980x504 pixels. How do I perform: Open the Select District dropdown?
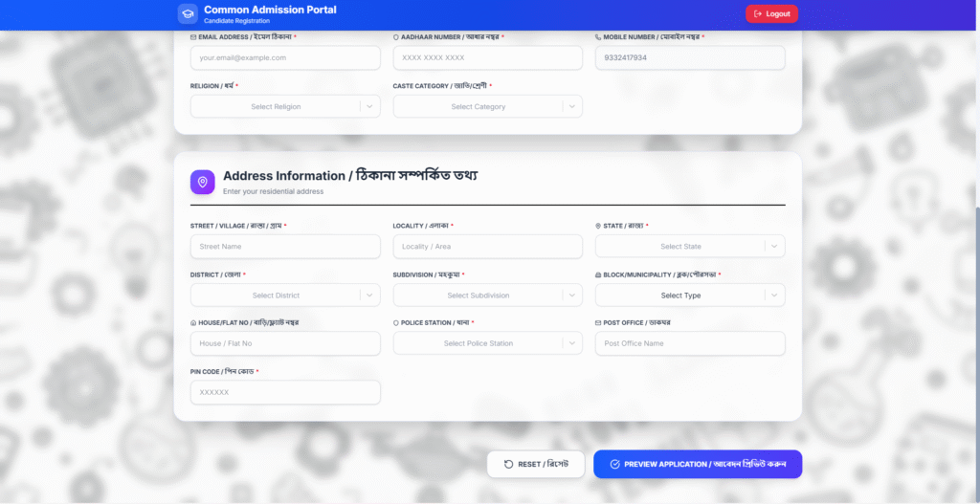click(285, 296)
